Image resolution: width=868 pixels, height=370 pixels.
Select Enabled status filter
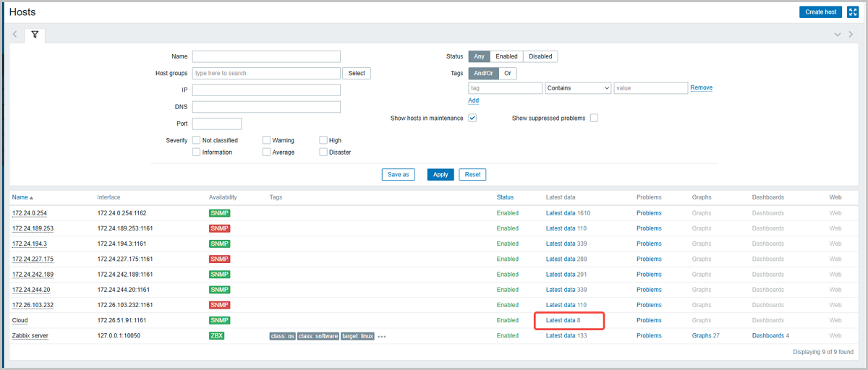click(x=506, y=56)
